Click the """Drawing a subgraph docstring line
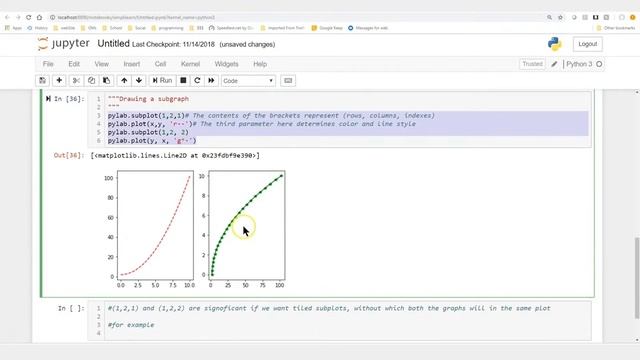Viewport: 640px width, 360px height. pos(148,99)
